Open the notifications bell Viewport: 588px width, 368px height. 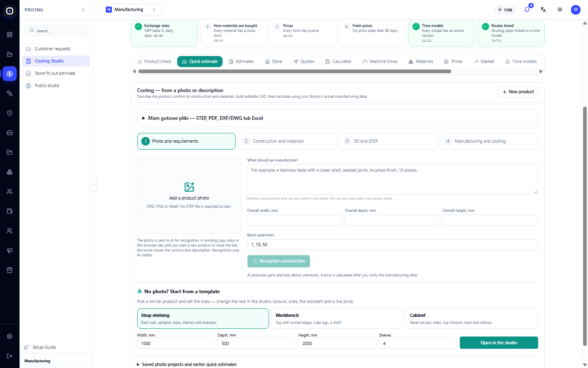tap(527, 9)
